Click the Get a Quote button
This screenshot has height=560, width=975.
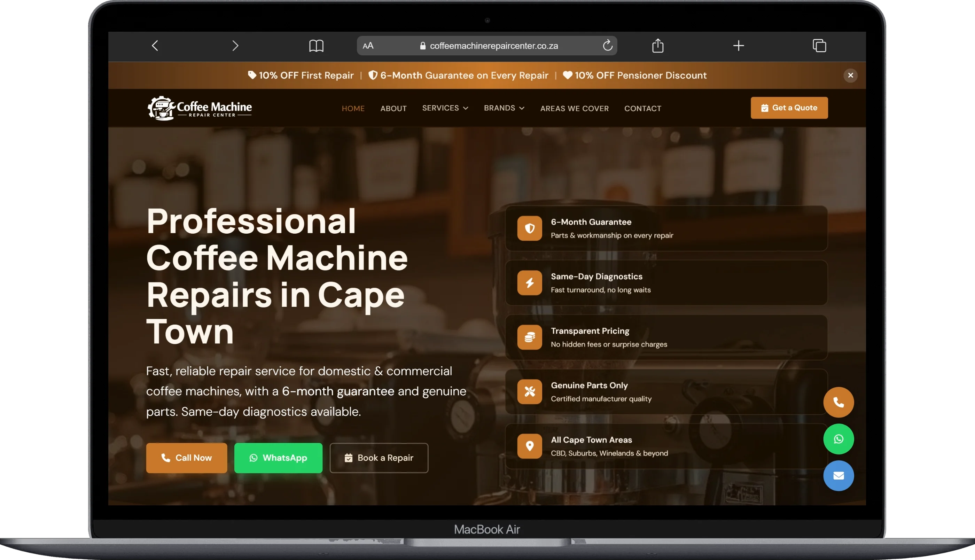click(789, 108)
